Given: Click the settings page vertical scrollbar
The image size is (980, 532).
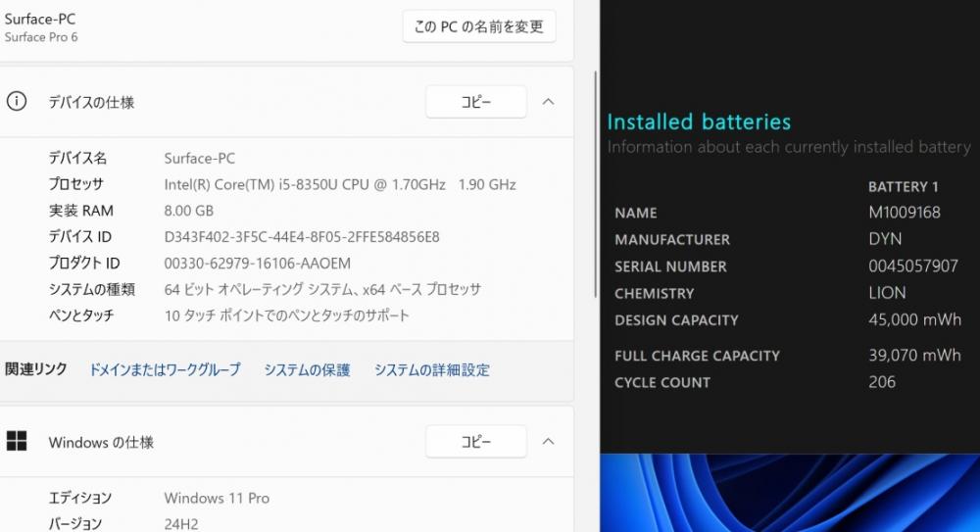Looking at the screenshot, I should [595, 184].
